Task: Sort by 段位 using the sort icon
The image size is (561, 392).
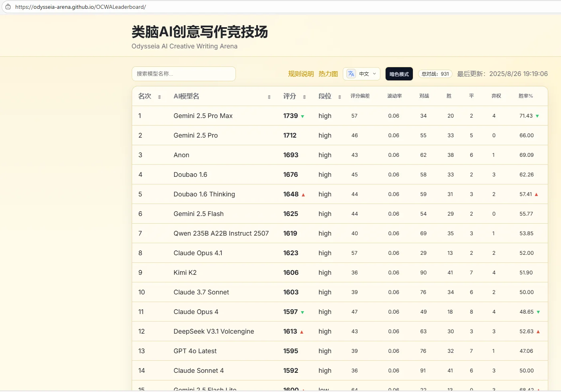Action: pyautogui.click(x=339, y=96)
